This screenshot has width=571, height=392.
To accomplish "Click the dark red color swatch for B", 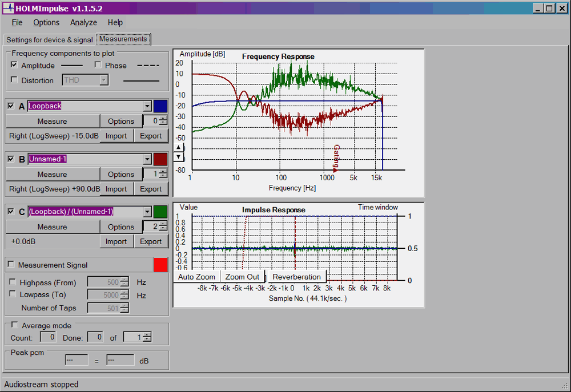I will pos(160,159).
